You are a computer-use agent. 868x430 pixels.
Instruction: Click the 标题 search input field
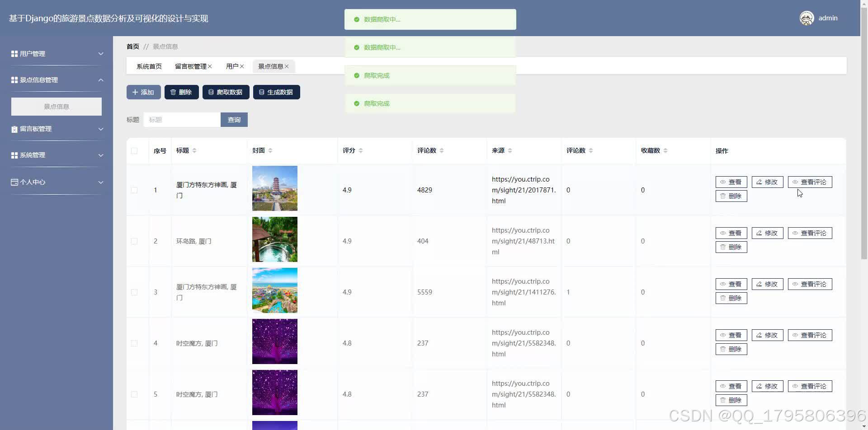pos(182,120)
